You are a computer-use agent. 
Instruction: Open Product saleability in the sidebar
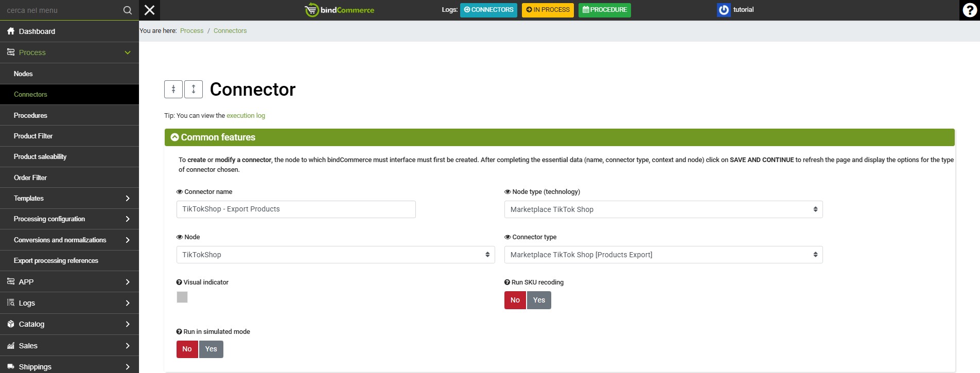[69, 157]
